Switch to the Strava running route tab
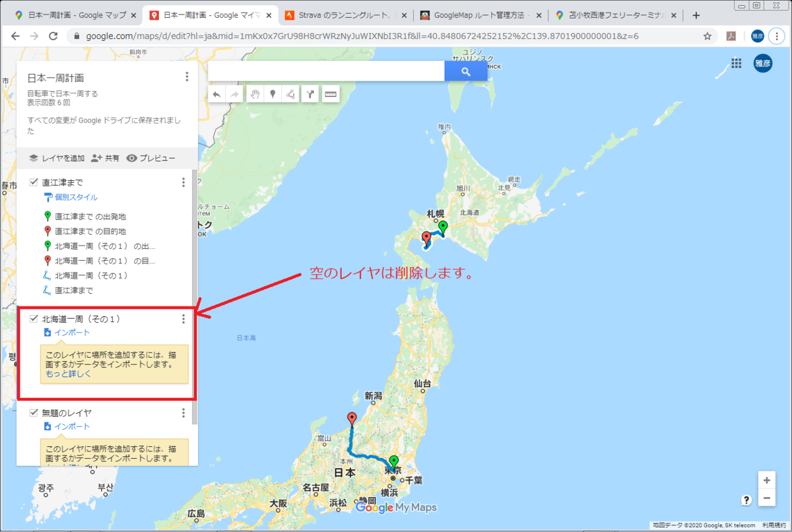The image size is (792, 532). [345, 15]
